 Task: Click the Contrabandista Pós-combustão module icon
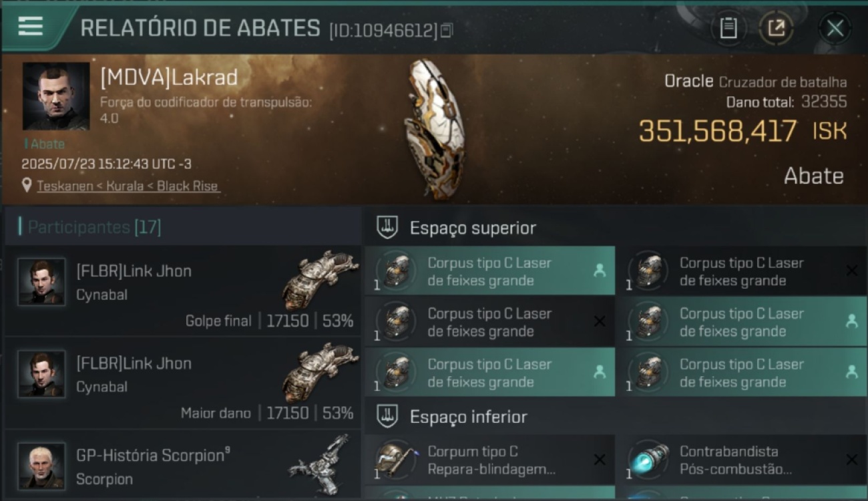[648, 460]
